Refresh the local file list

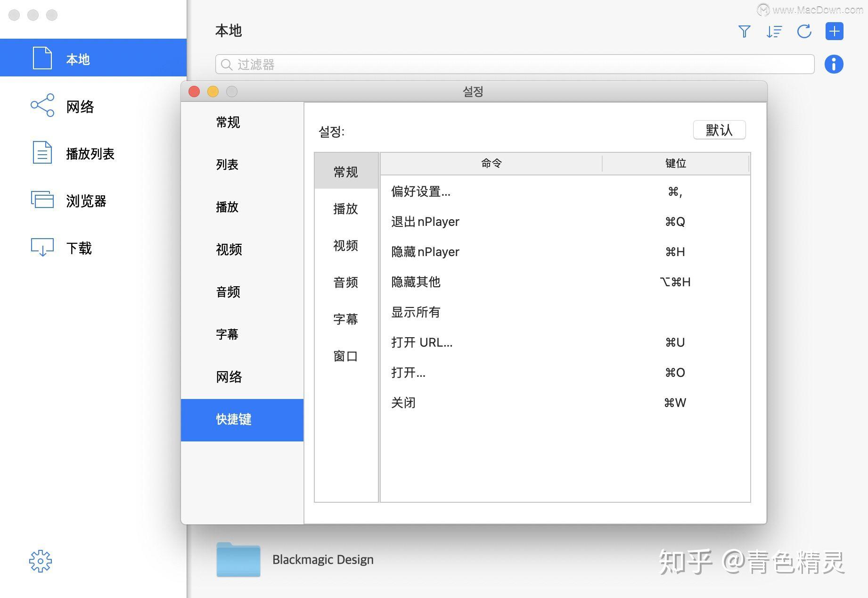click(804, 32)
